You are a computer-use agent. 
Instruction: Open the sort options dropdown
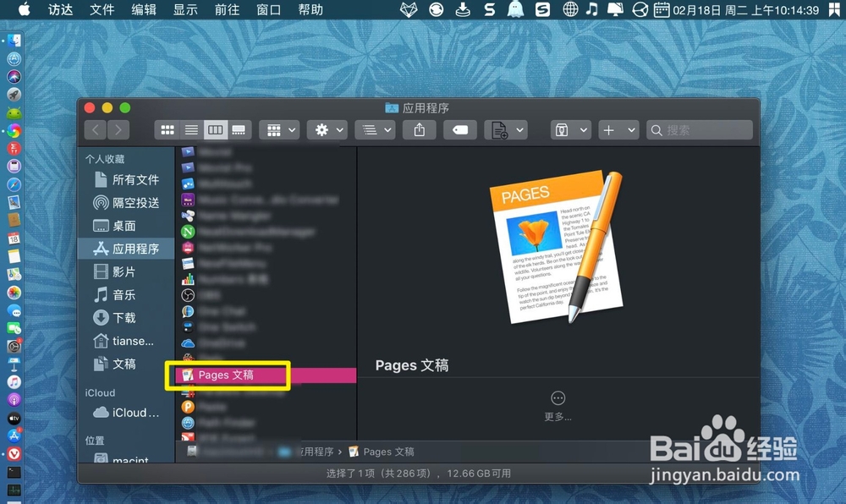375,130
